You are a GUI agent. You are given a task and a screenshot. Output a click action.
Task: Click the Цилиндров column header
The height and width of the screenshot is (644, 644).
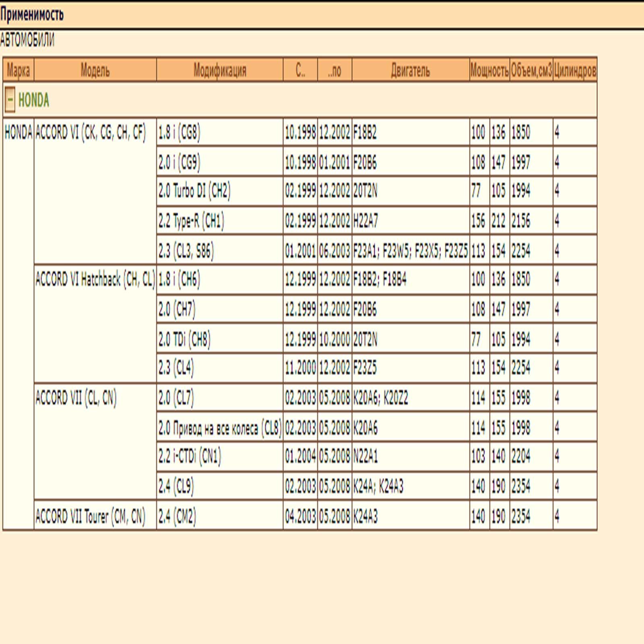pyautogui.click(x=575, y=70)
